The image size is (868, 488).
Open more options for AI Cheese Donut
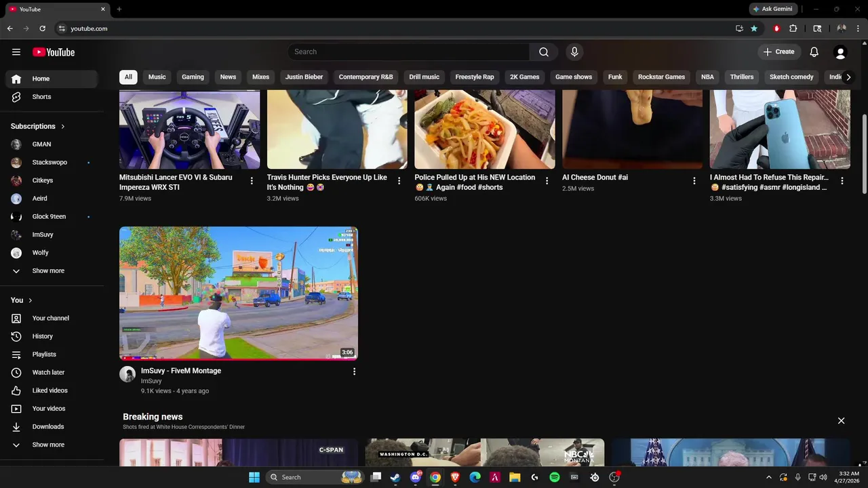[x=694, y=181]
